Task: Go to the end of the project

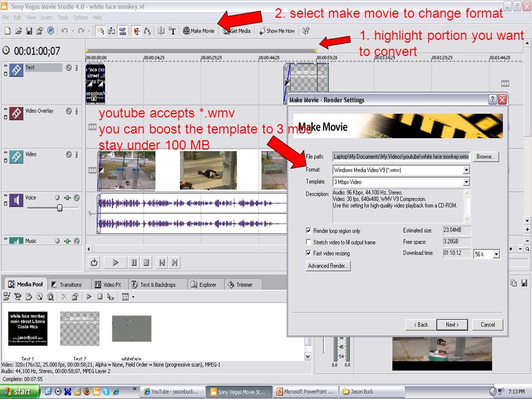Action: tap(175, 262)
